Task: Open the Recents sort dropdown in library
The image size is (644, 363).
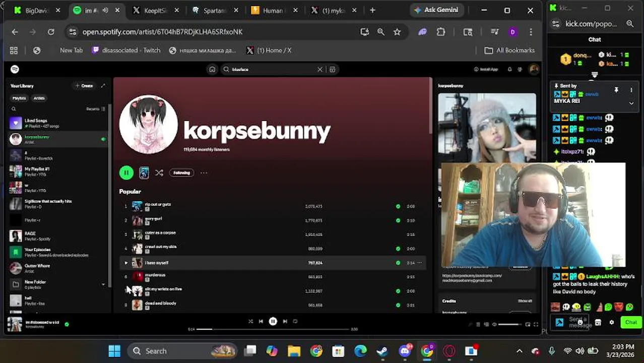Action: tap(96, 109)
